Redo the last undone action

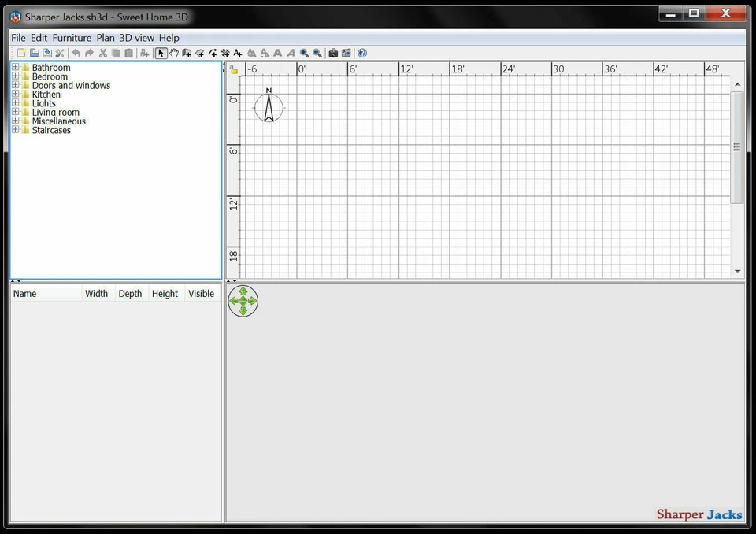tap(88, 53)
